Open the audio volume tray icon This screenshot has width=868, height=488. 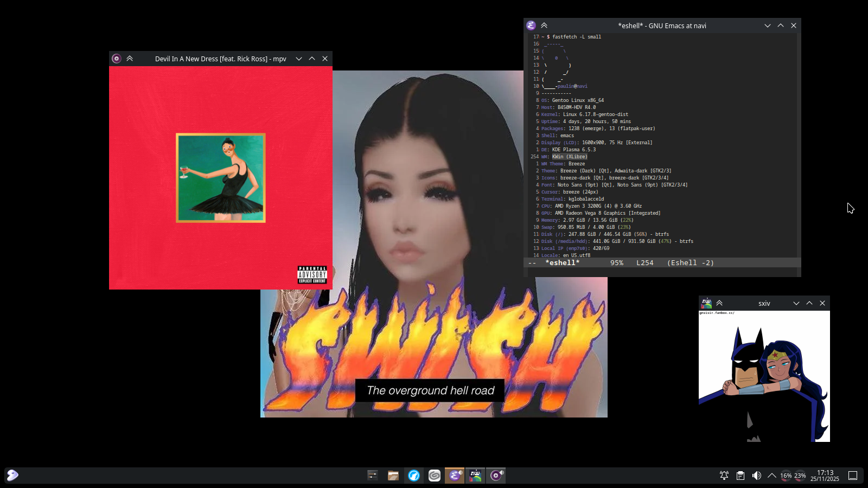757,476
